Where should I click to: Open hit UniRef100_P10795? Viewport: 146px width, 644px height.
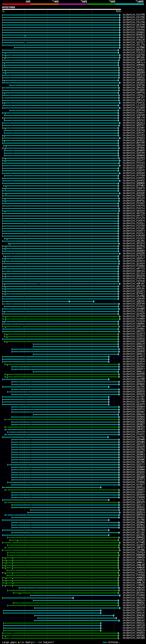point(134,15)
